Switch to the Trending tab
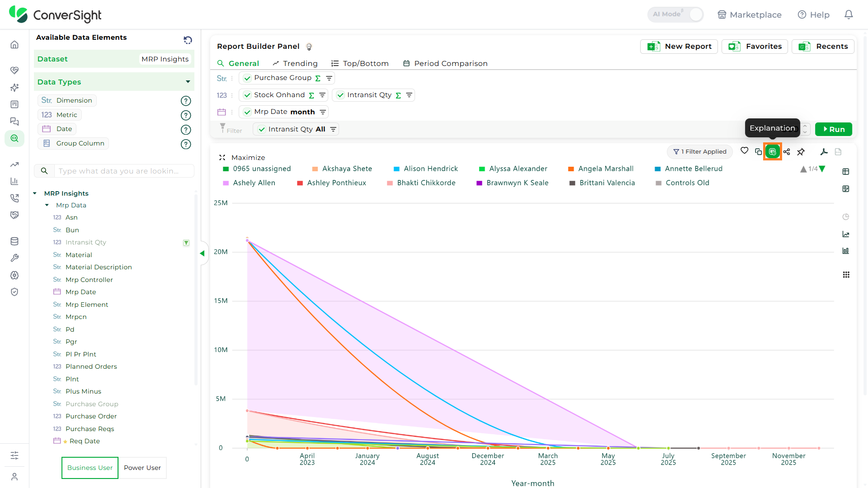 (295, 63)
